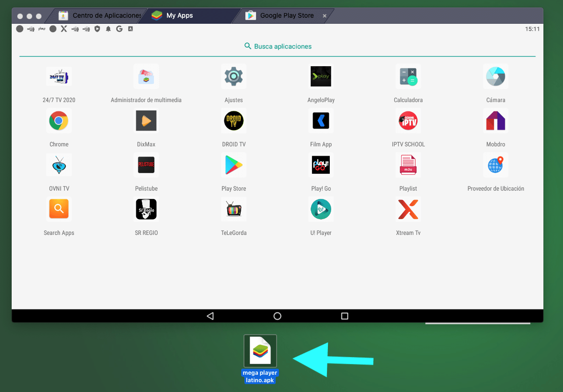Click the Busca aplicaciones search field
The height and width of the screenshot is (392, 563).
tap(278, 46)
